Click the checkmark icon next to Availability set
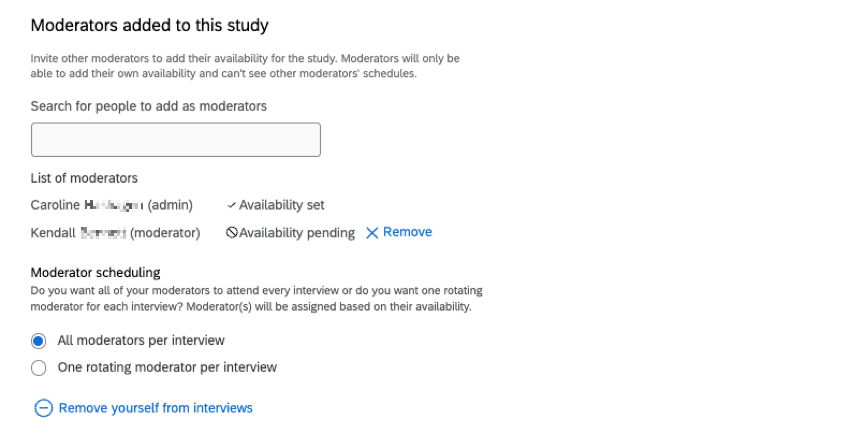The width and height of the screenshot is (850, 434). tap(232, 205)
